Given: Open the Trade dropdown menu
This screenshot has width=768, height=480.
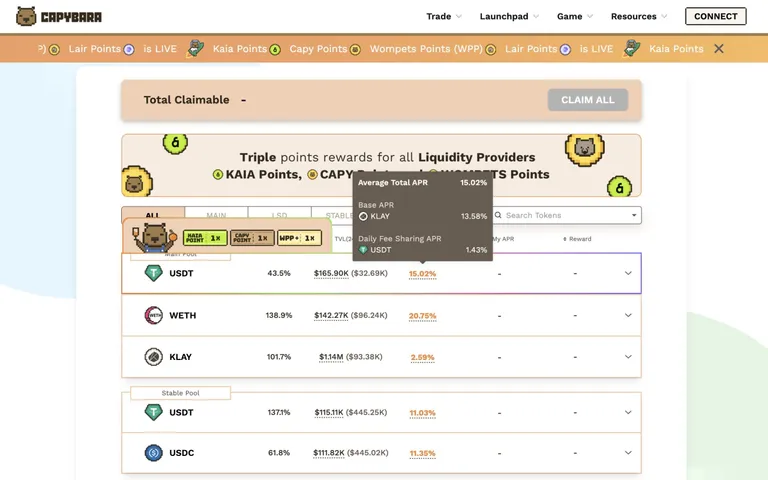Looking at the screenshot, I should [444, 16].
